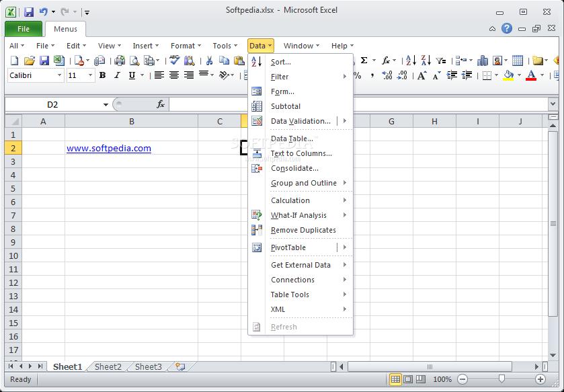Screen dimensions: 564x392
Task: Open the Customize Quick Access Toolbar dropdown
Action: point(87,12)
